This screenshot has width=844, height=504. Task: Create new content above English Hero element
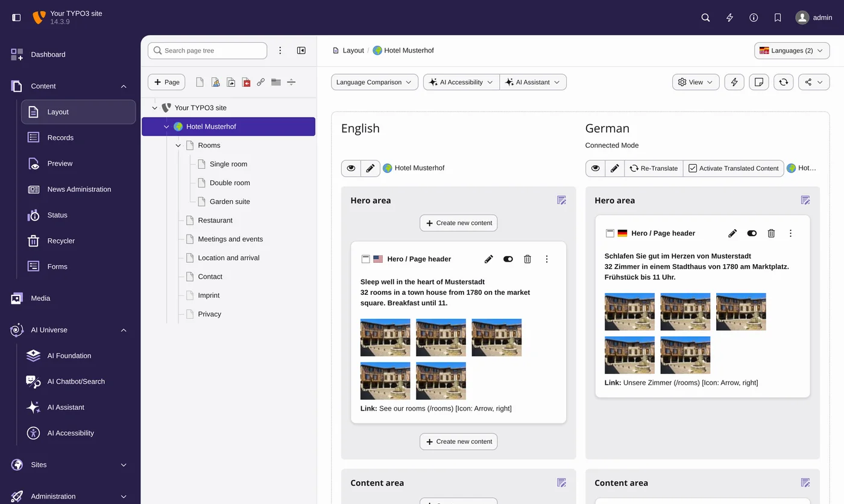point(459,223)
